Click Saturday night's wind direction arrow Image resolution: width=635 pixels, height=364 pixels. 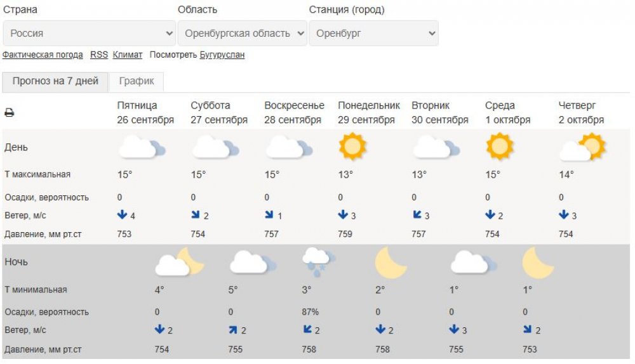[232, 330]
